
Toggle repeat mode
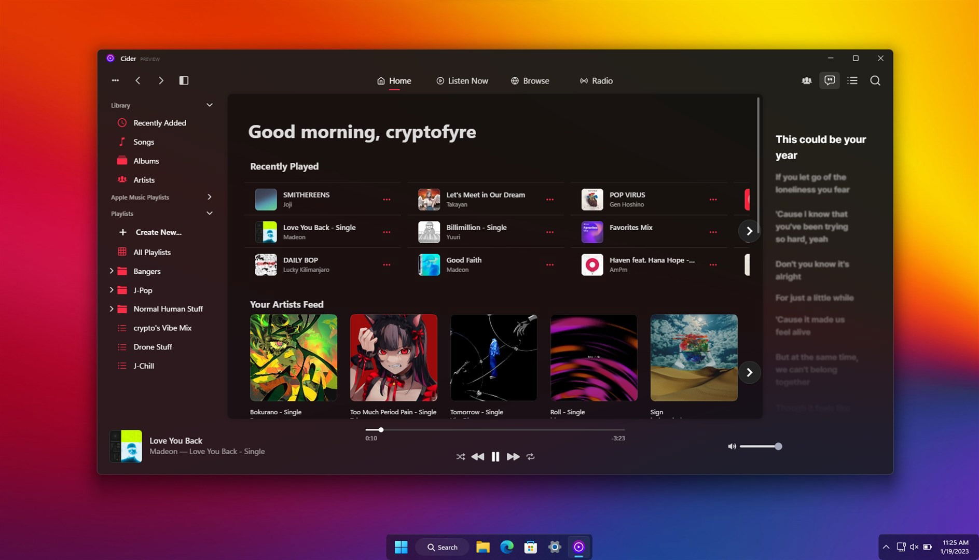pyautogui.click(x=530, y=457)
